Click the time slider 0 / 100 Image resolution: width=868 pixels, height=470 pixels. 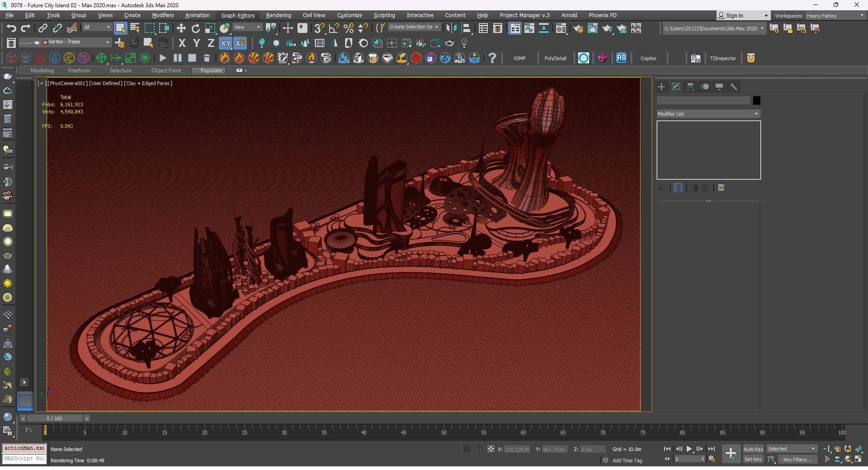55,418
